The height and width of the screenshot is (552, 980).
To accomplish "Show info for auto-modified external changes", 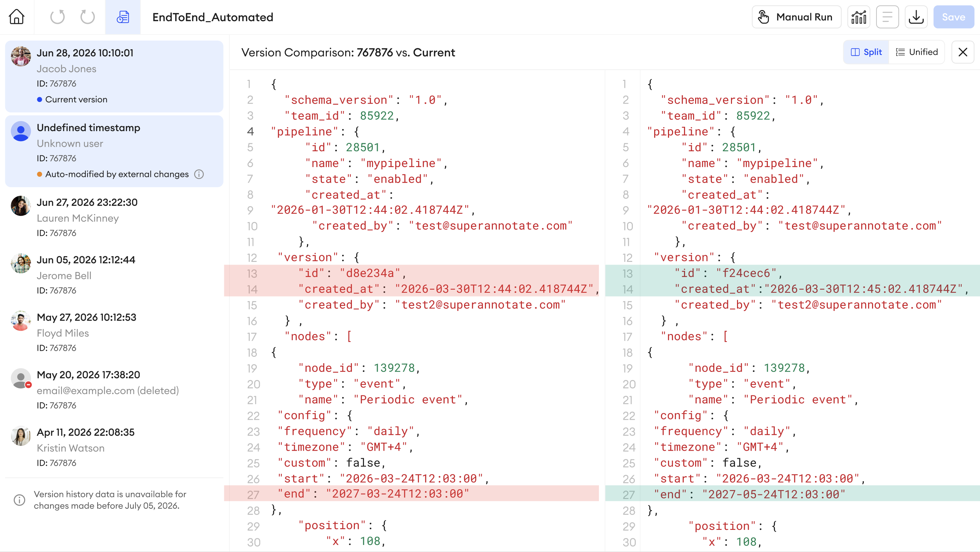I will (x=199, y=174).
